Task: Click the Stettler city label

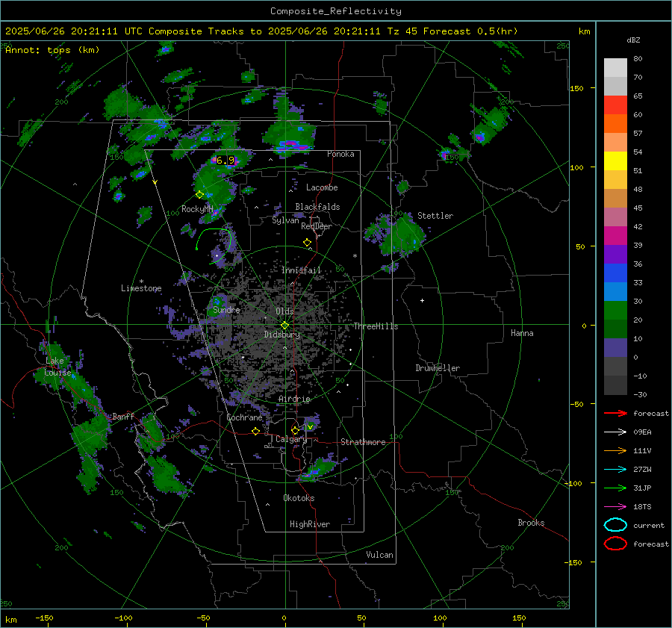Action: tap(435, 216)
